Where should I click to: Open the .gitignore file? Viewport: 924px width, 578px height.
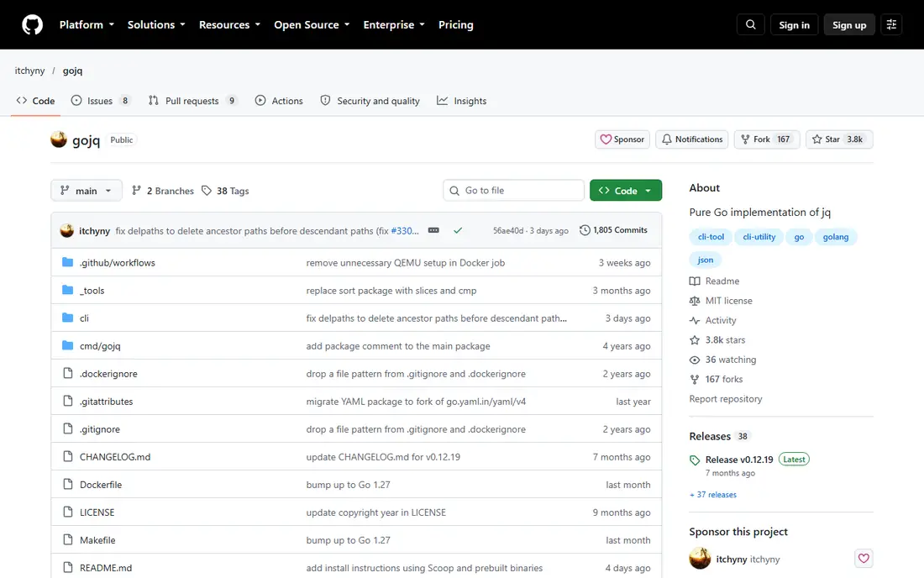(100, 429)
